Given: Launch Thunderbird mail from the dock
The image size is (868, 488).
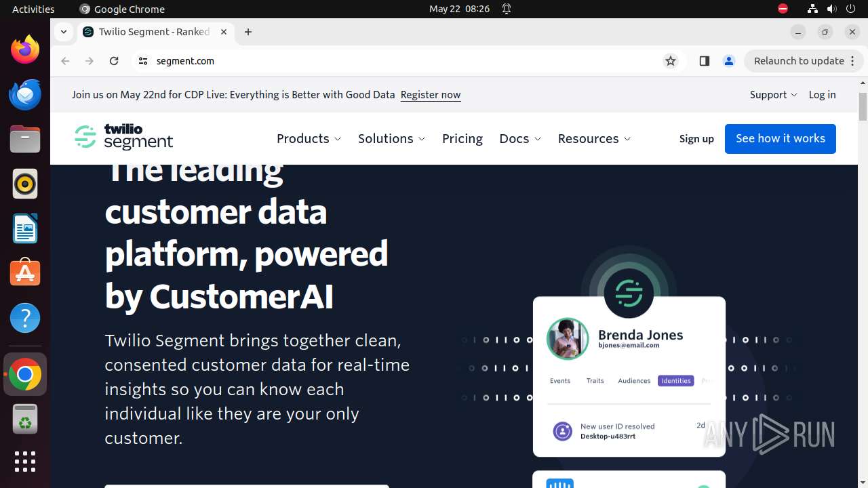Looking at the screenshot, I should pyautogui.click(x=25, y=94).
